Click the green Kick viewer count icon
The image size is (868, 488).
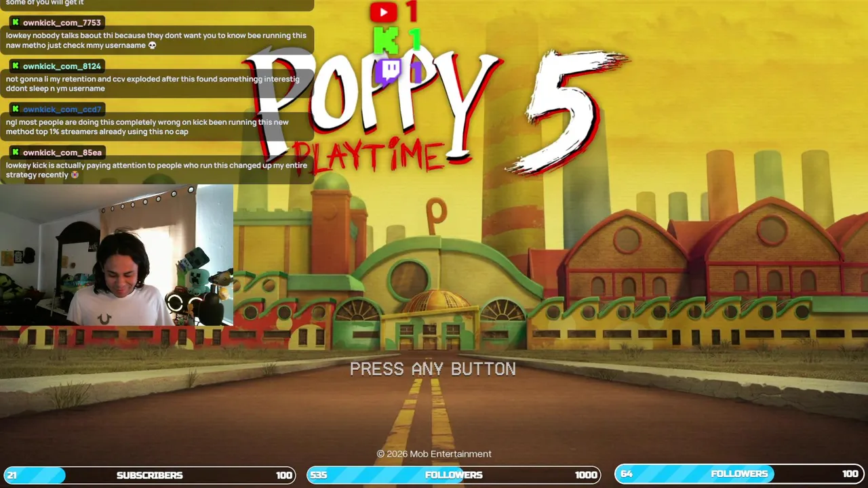coord(386,41)
